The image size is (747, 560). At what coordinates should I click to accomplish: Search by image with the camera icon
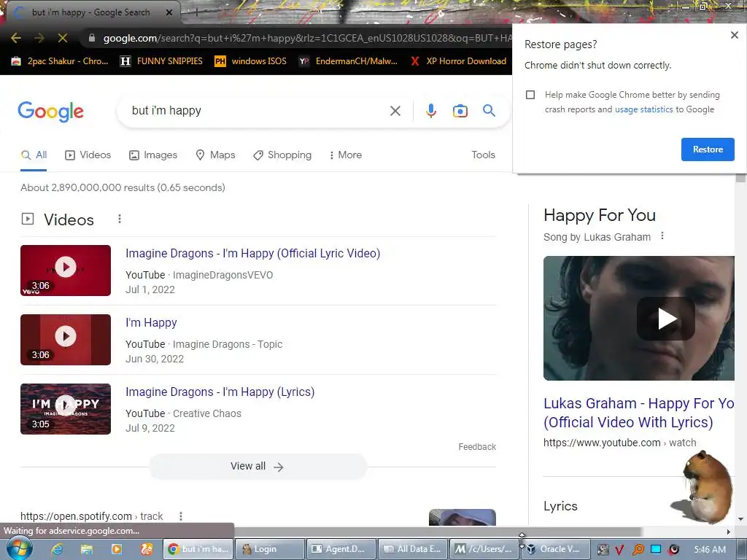(x=460, y=111)
